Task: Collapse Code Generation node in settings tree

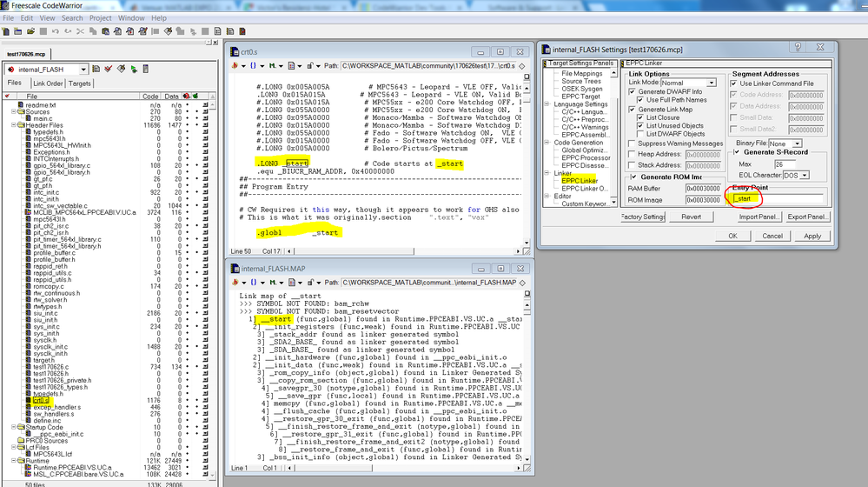Action: click(x=547, y=143)
